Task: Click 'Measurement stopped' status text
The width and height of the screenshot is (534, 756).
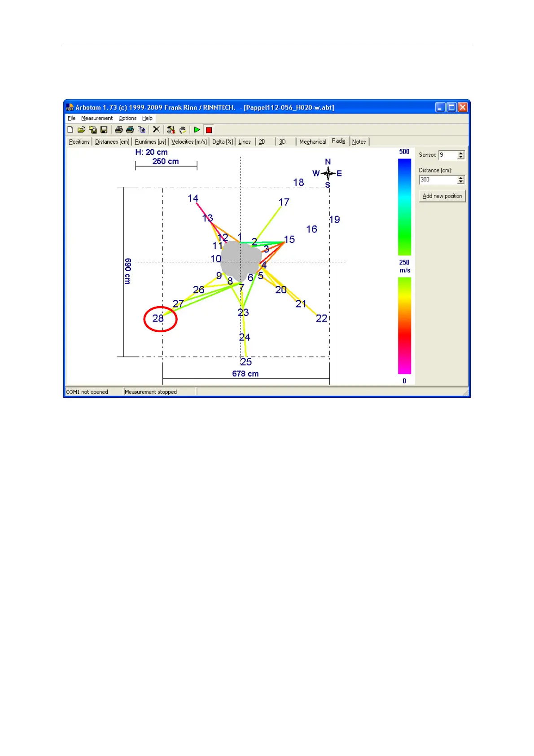Action: (x=151, y=392)
